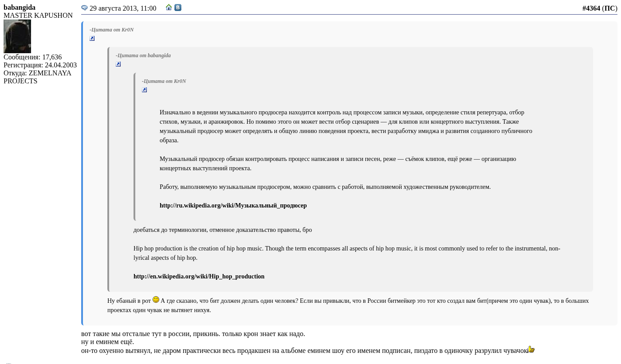Click babangida's avatar image

[17, 36]
